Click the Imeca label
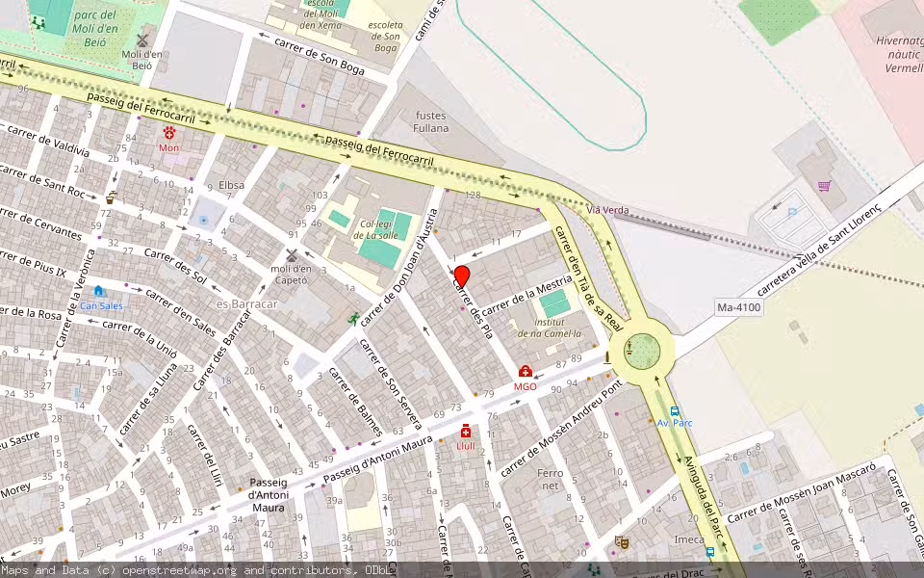 point(689,539)
